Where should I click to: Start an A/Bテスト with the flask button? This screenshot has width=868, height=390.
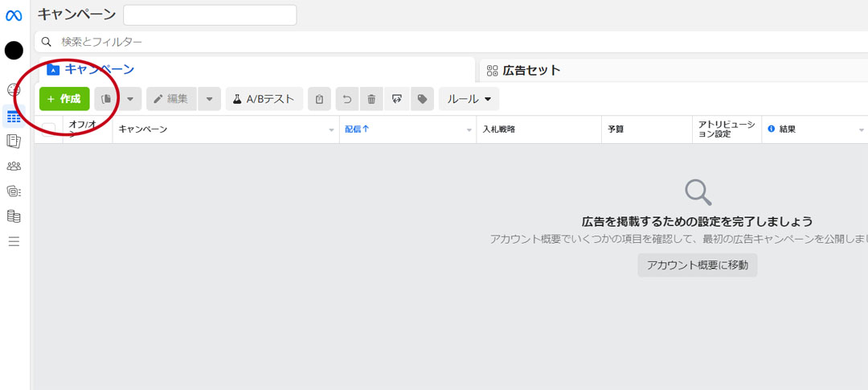click(x=264, y=99)
